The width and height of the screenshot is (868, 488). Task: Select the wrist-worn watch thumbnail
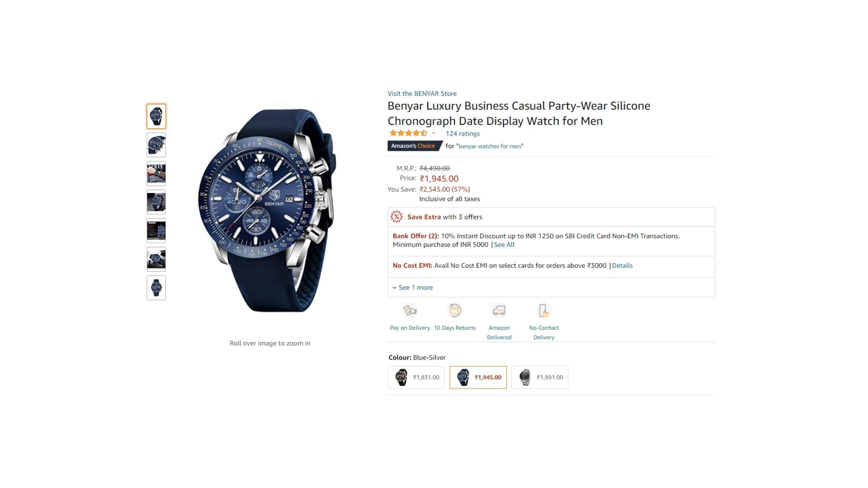click(156, 174)
